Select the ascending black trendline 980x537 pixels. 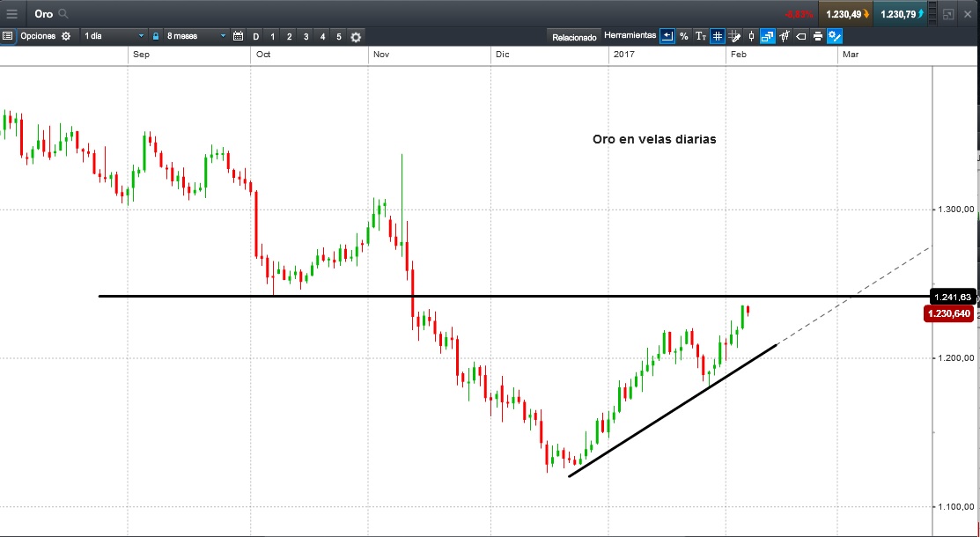[673, 410]
